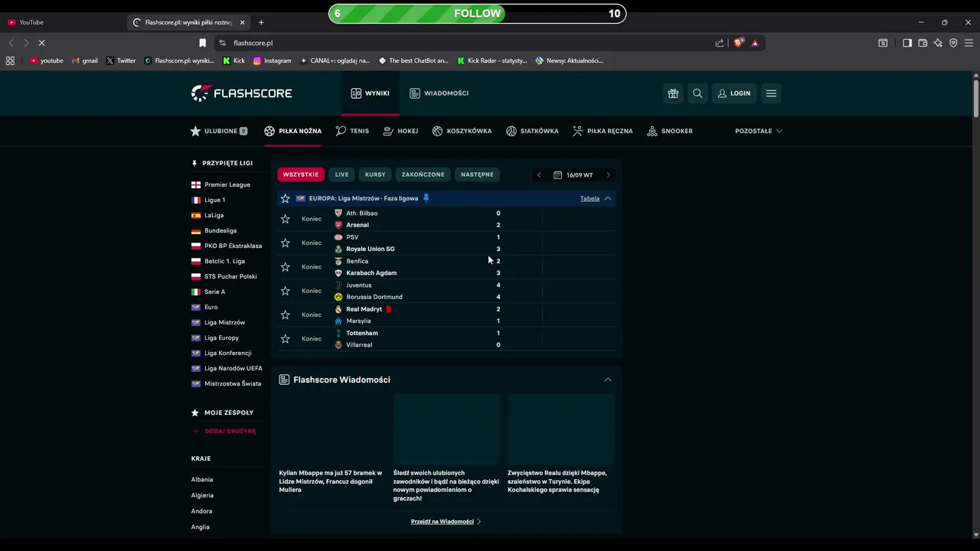The image size is (980, 551).
Task: Collapse Liga Mistrzów league section
Action: click(608, 198)
